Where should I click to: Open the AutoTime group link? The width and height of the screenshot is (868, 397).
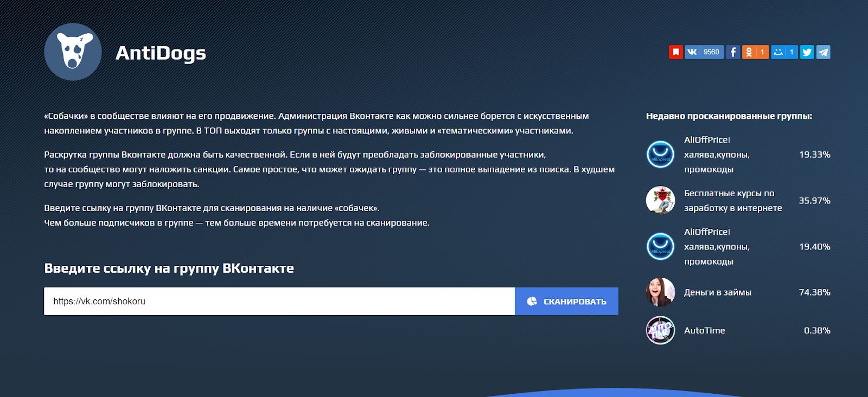[x=704, y=330]
